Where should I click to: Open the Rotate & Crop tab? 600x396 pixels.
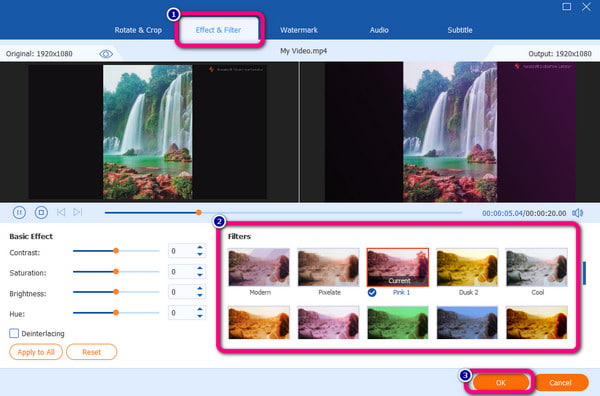coord(138,30)
